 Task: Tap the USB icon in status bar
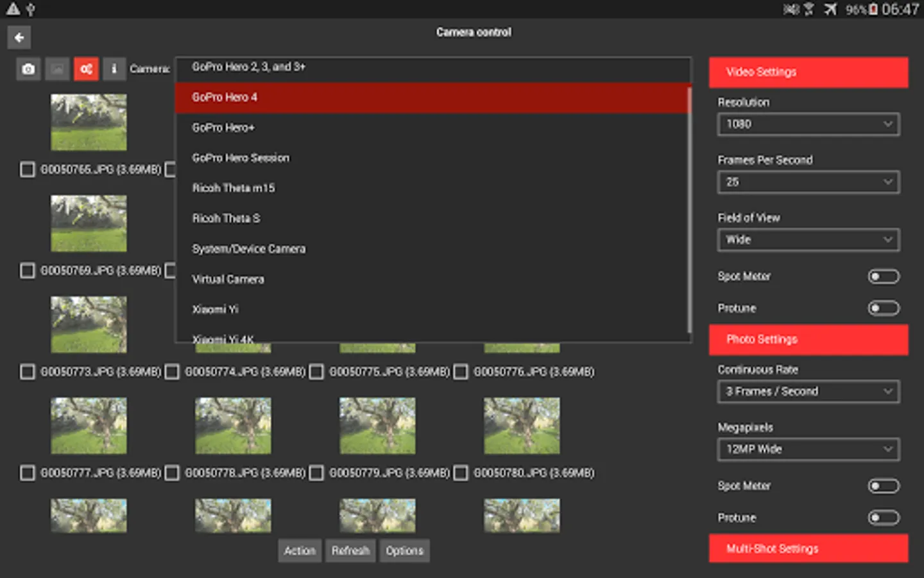(x=31, y=9)
